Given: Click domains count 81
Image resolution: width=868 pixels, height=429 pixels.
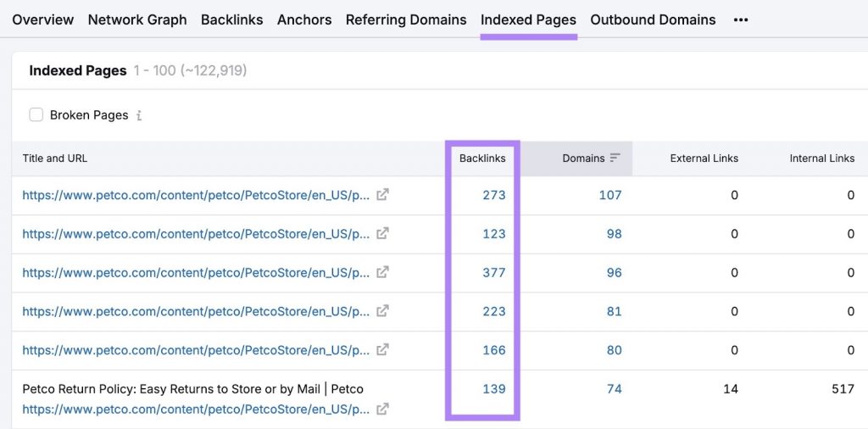Looking at the screenshot, I should (x=614, y=311).
